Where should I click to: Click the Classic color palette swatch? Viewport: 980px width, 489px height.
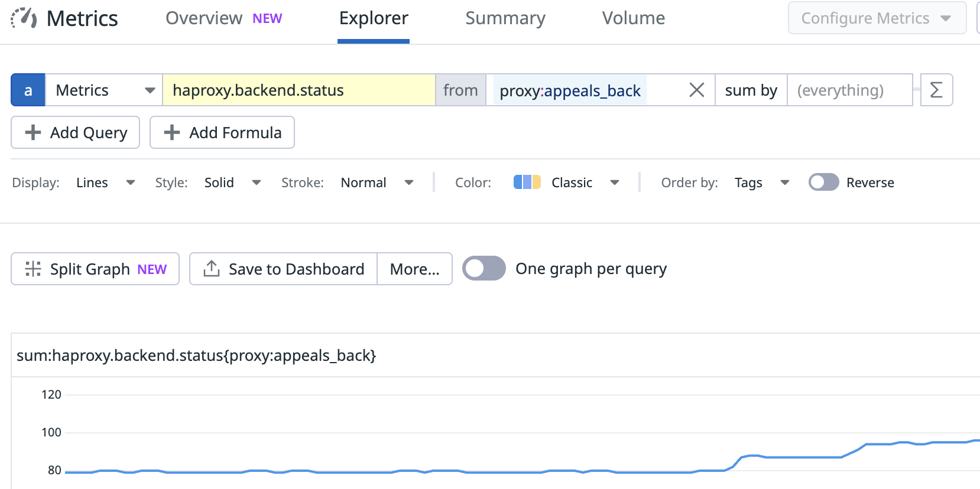527,182
